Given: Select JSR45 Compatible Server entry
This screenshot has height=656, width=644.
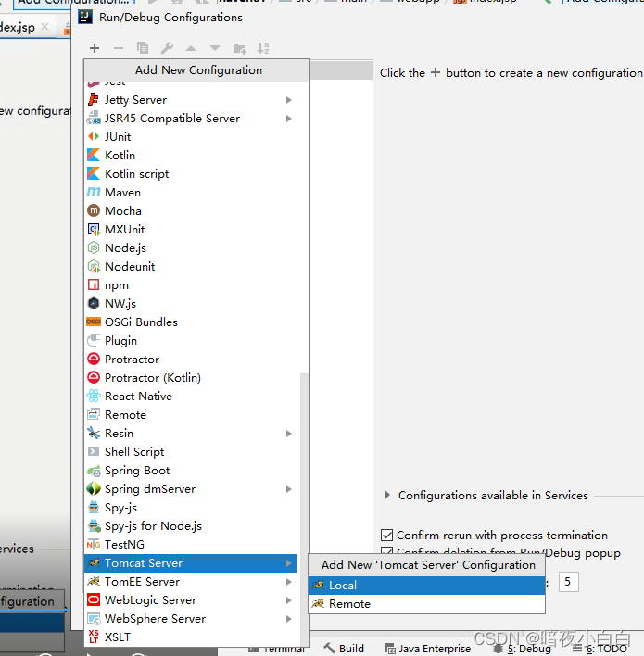Looking at the screenshot, I should [x=190, y=119].
